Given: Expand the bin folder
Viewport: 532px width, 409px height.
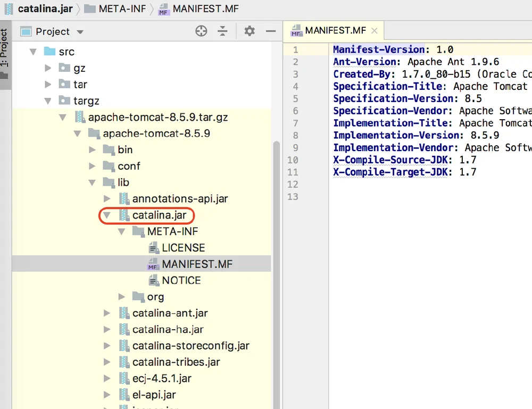Looking at the screenshot, I should coord(92,149).
